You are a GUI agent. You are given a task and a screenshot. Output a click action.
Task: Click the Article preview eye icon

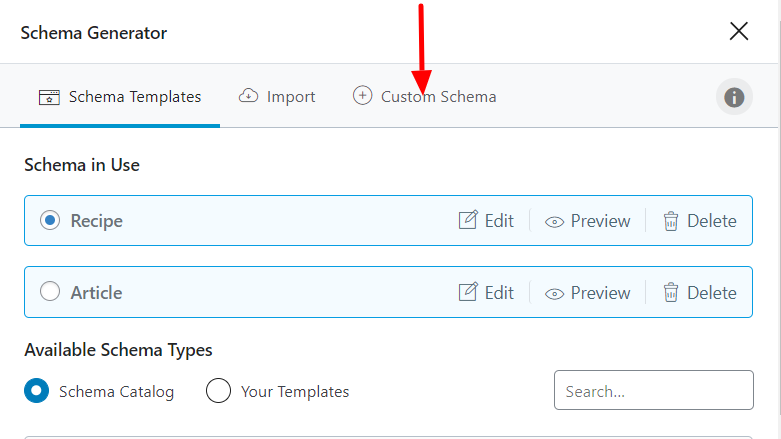coord(554,293)
